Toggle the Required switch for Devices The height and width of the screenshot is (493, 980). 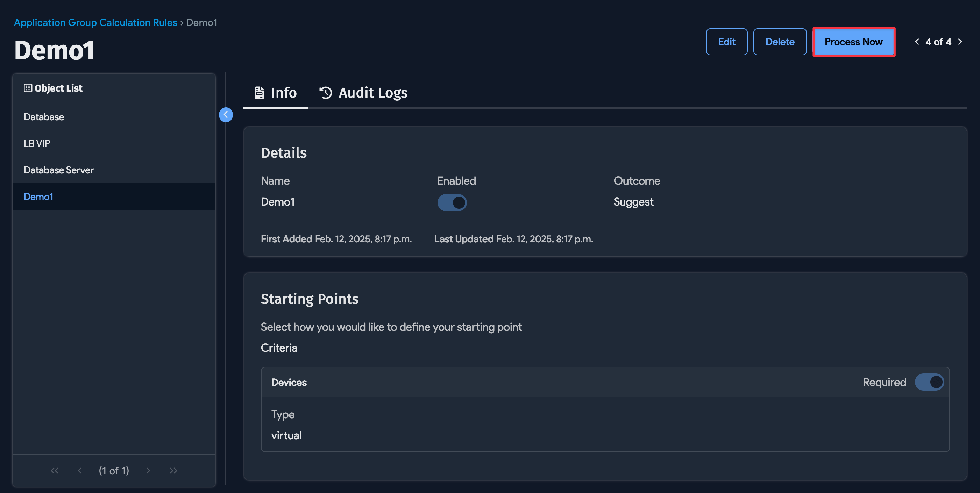tap(929, 382)
